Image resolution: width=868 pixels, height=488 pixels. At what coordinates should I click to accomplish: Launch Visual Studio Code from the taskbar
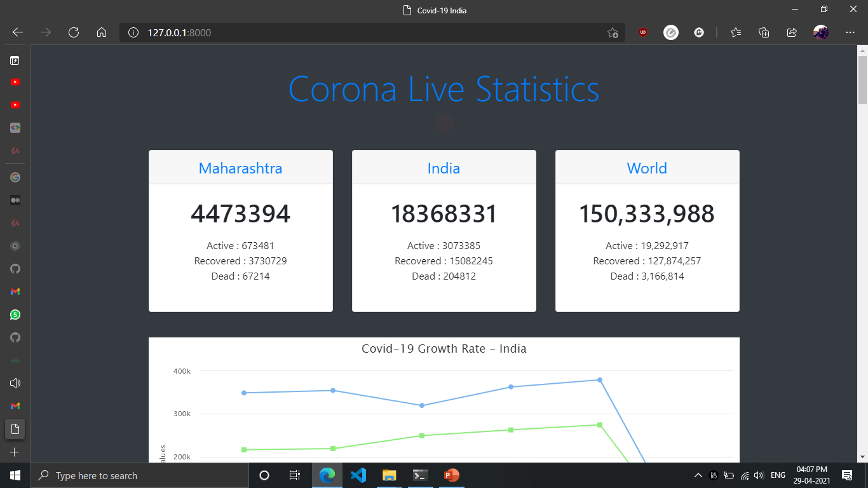click(358, 475)
